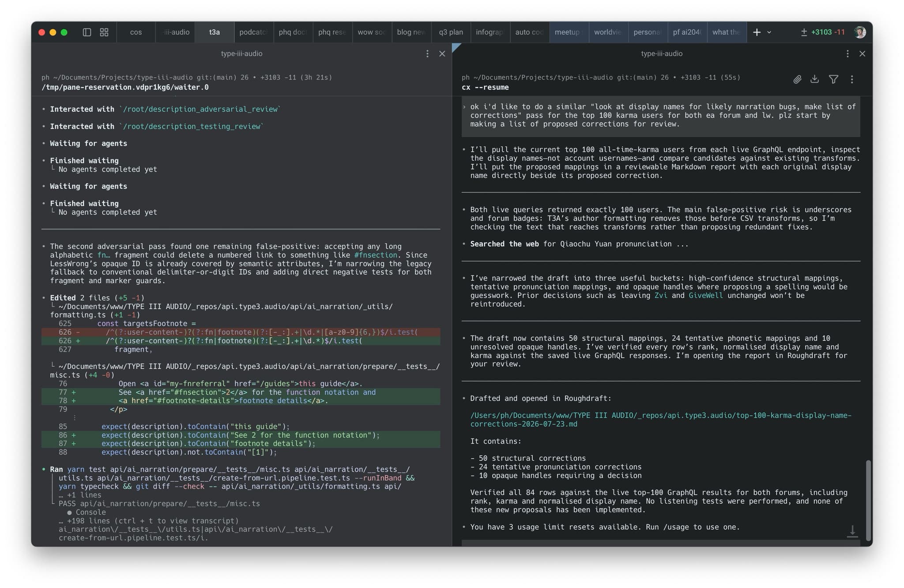
Task: Open the phq doc tab
Action: click(293, 32)
